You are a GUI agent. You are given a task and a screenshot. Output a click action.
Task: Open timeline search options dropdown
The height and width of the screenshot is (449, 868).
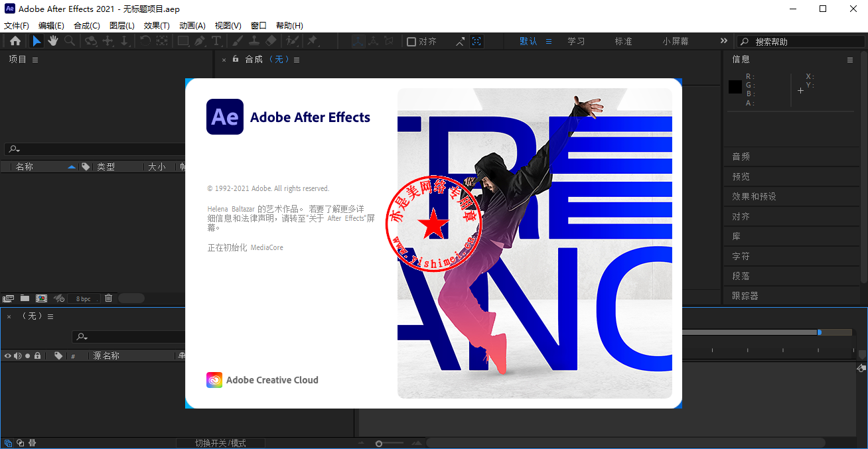[x=82, y=337]
